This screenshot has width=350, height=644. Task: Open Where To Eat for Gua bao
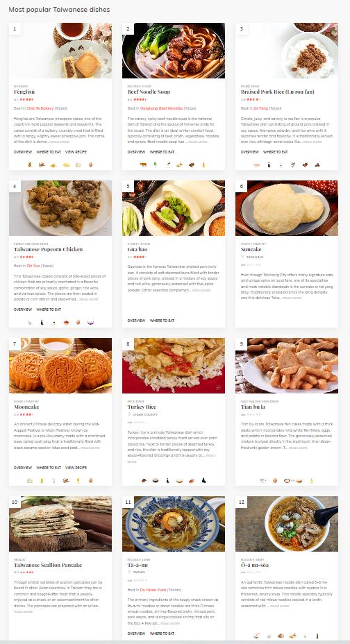click(162, 321)
